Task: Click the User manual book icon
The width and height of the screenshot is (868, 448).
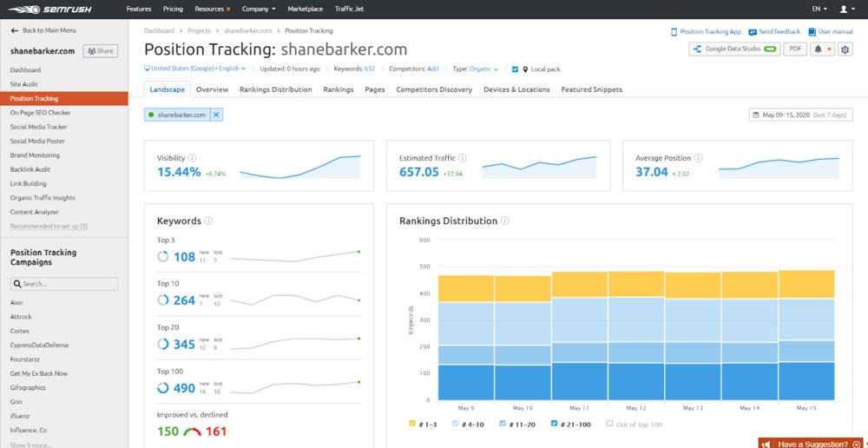Action: click(x=812, y=32)
